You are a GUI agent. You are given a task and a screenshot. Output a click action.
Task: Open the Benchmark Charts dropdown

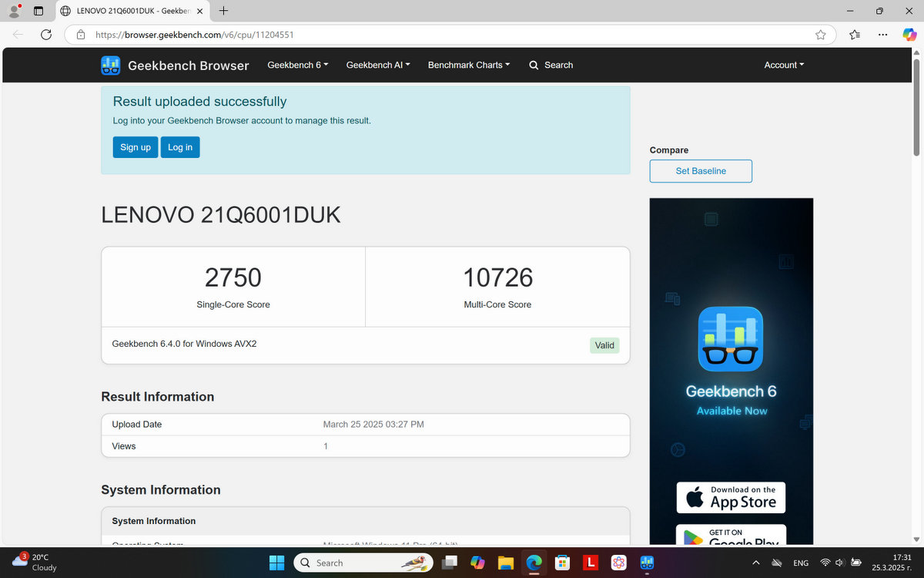click(x=469, y=66)
